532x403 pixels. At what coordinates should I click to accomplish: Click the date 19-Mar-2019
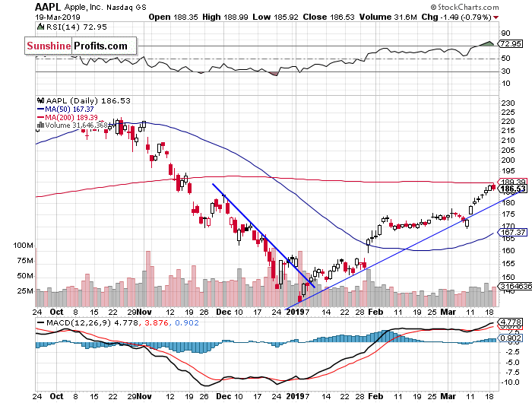point(57,17)
